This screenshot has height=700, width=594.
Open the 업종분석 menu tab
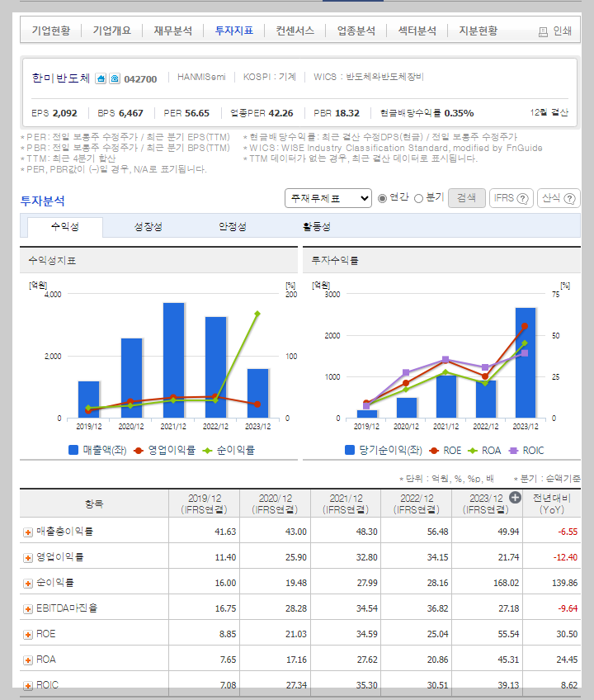(x=356, y=31)
